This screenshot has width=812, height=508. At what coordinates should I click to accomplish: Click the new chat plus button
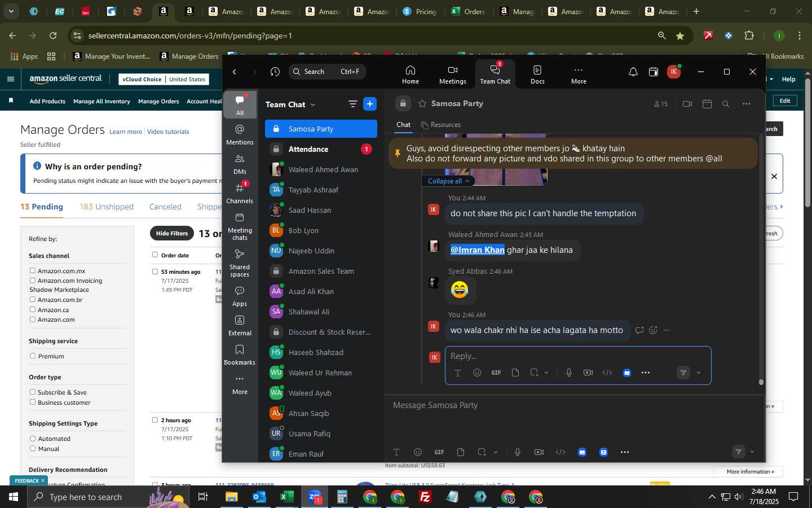pos(370,104)
